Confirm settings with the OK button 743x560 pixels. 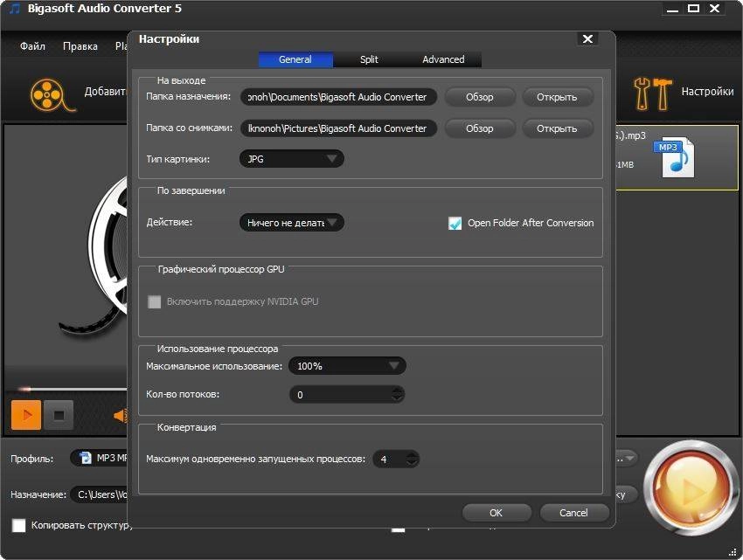click(x=496, y=513)
